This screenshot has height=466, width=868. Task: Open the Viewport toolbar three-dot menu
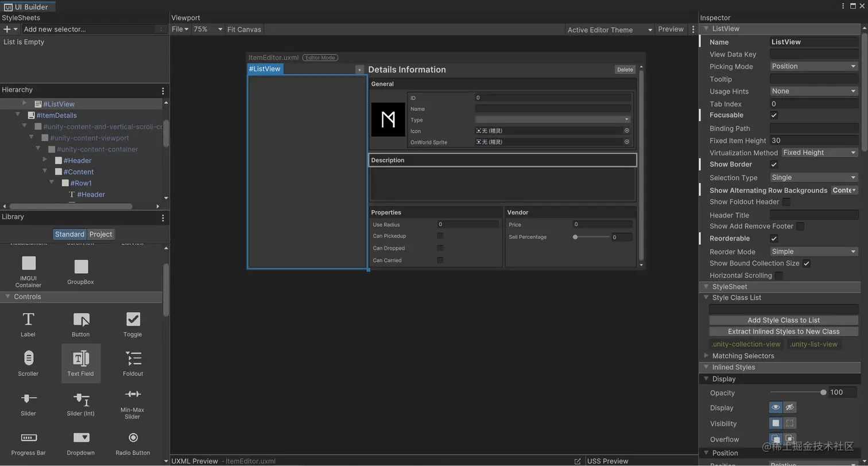[693, 29]
